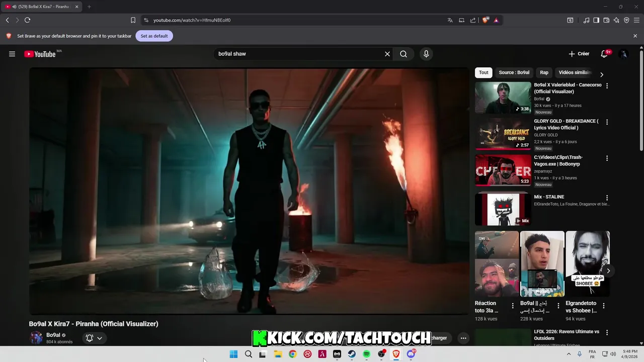
Task: Start voice search with the microphone
Action: (x=426, y=54)
